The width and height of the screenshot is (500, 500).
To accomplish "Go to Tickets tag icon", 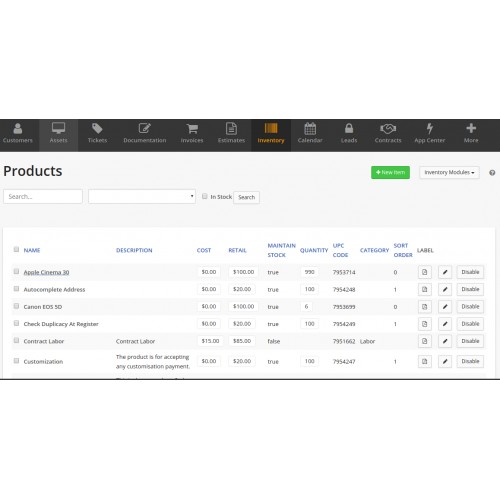I will [x=97, y=128].
